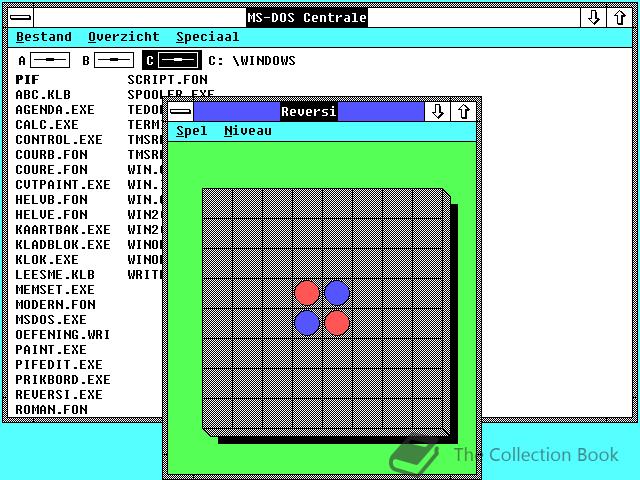Image resolution: width=640 pixels, height=480 pixels.
Task: Select MEMSET.EXE file
Action: pos(55,290)
